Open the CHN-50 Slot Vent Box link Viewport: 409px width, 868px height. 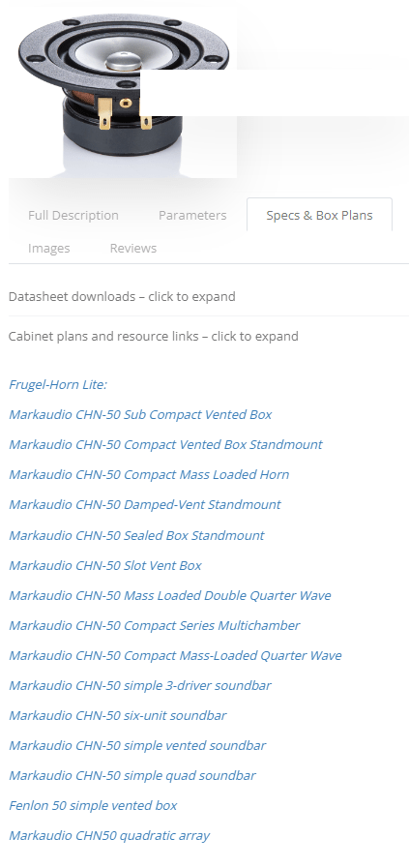pos(105,565)
